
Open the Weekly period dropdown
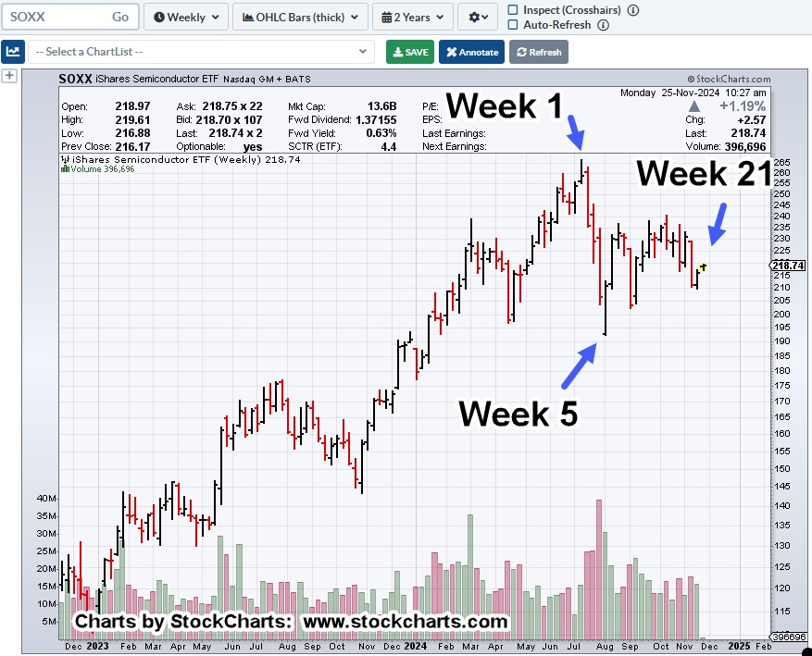[x=186, y=17]
